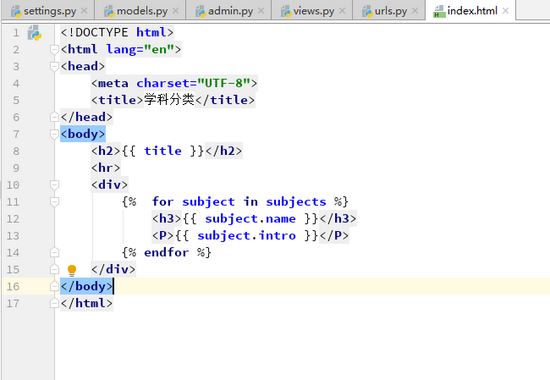Screen dimensions: 550x380
Task: Click the yellow lightbulb intention icon
Action: point(72,270)
